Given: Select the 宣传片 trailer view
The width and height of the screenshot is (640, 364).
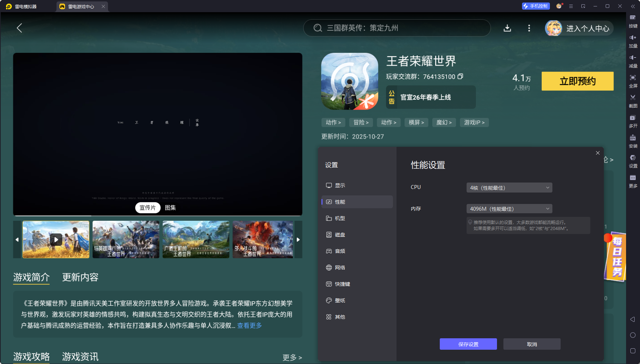Looking at the screenshot, I should click(x=148, y=208).
